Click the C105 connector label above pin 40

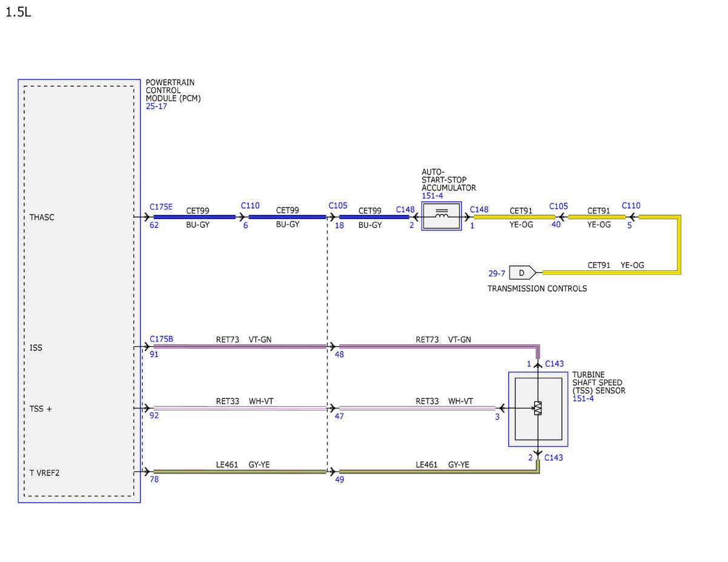pos(559,206)
